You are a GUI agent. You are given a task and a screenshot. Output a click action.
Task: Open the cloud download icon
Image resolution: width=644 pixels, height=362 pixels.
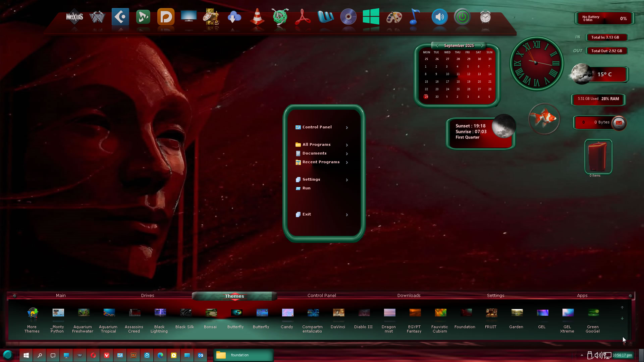(234, 17)
